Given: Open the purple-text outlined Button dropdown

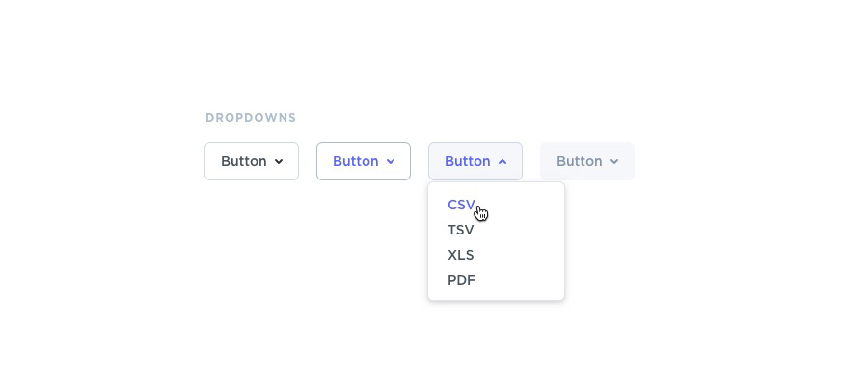Looking at the screenshot, I should click(364, 161).
